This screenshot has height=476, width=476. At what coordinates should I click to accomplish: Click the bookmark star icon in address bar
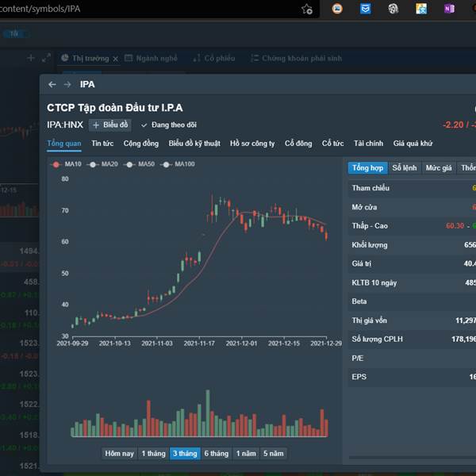(x=306, y=9)
